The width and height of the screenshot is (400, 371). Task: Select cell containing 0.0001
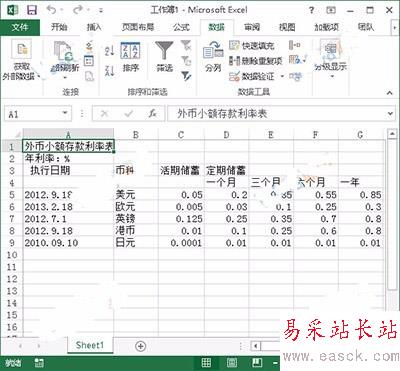181,243
